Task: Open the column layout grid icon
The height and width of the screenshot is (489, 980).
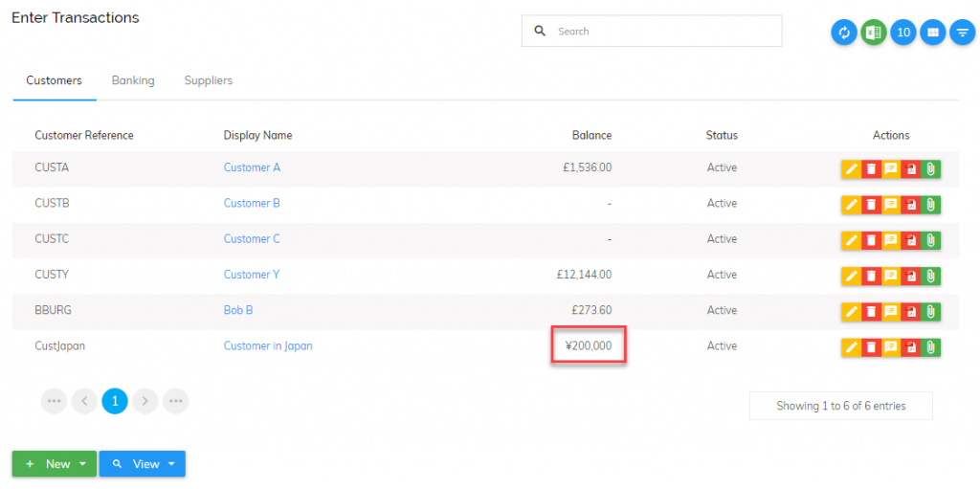Action: (932, 33)
